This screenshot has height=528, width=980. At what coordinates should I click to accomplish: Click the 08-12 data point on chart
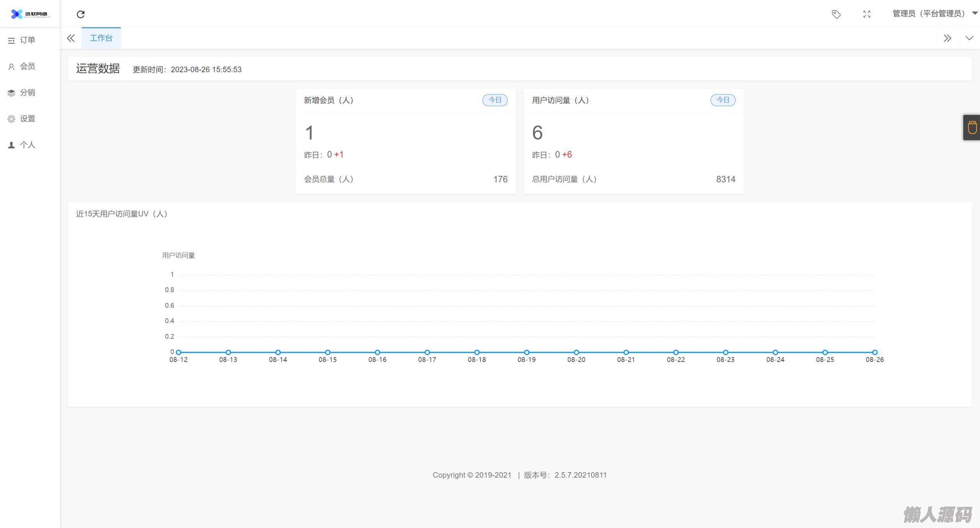178,352
